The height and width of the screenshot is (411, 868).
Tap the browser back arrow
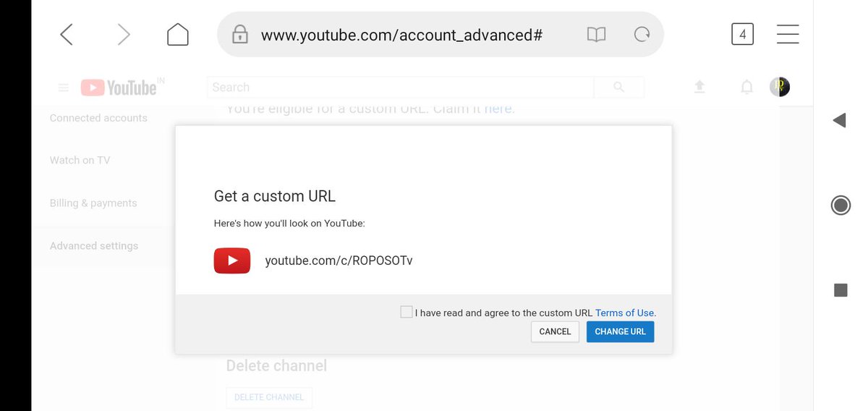tap(67, 34)
